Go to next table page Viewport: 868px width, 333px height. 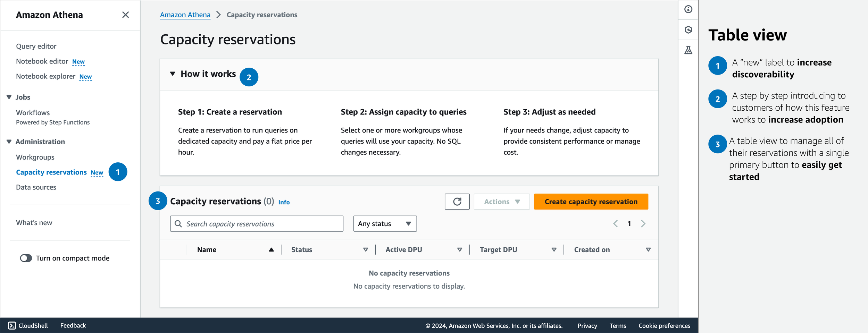click(x=643, y=224)
